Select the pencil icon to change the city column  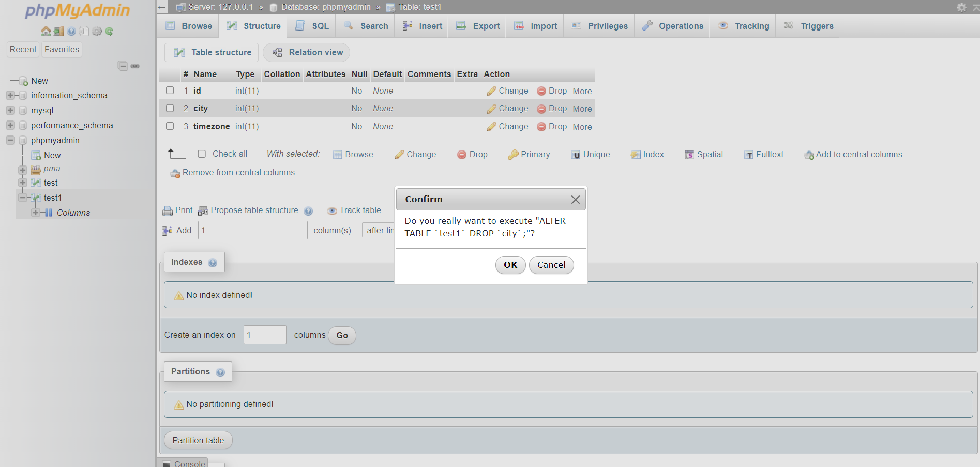point(491,109)
